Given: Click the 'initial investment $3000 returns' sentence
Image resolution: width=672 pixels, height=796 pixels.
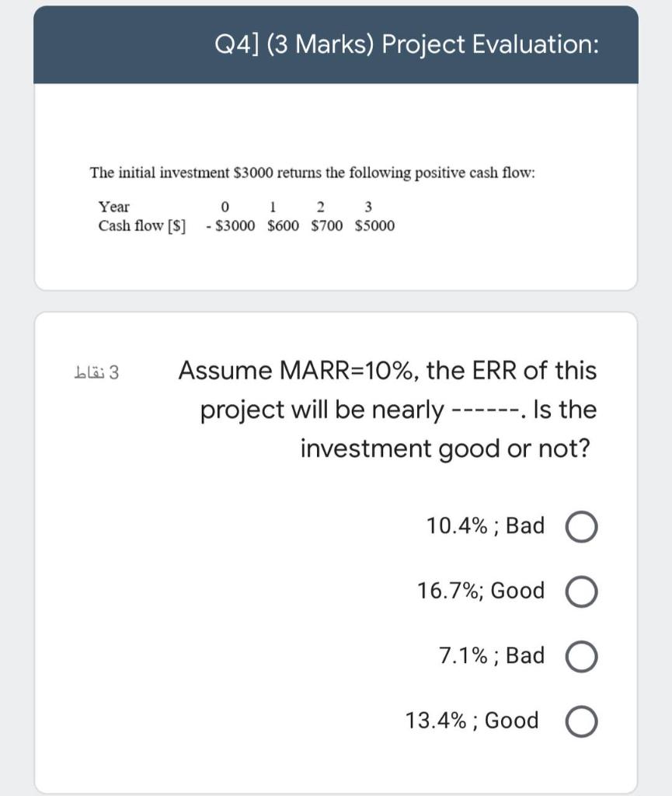Looking at the screenshot, I should [312, 172].
